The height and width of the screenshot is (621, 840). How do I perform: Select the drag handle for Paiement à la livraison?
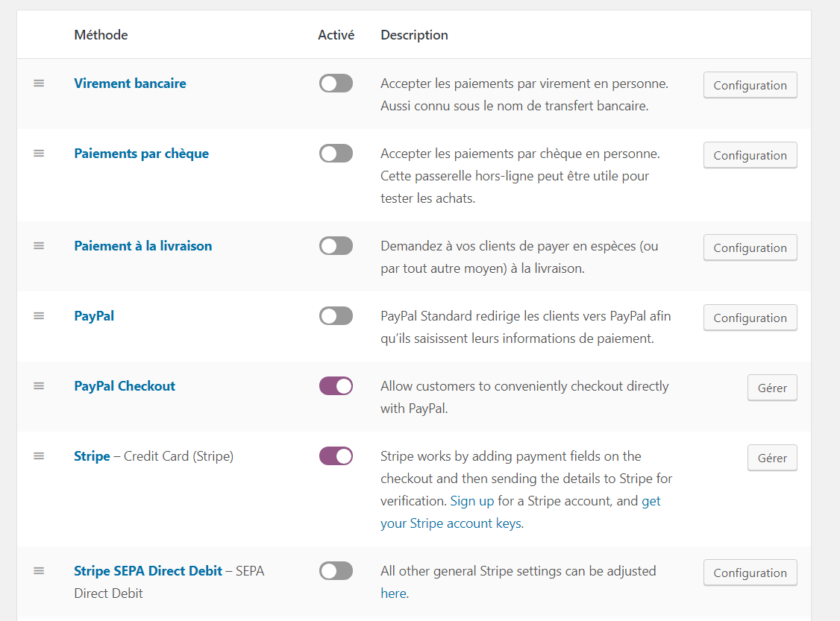[39, 246]
